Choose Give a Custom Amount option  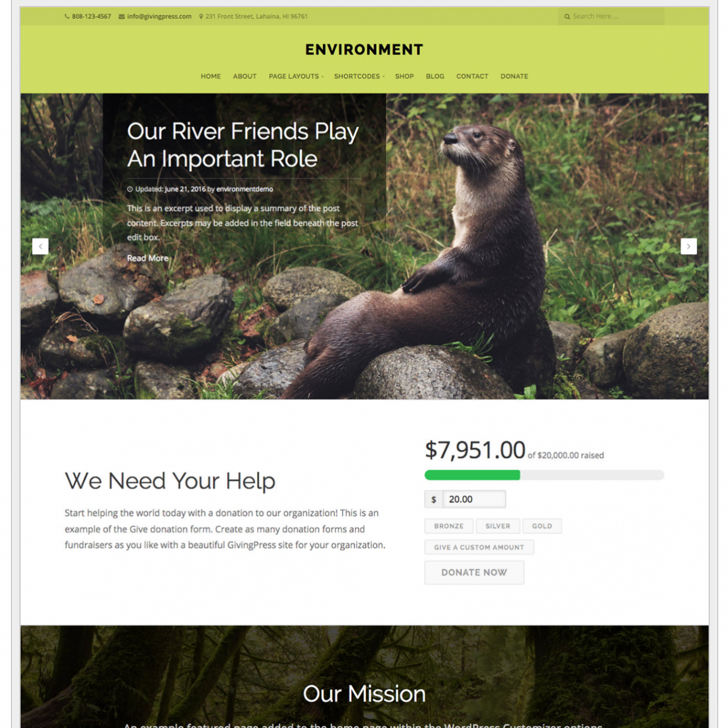point(479,547)
